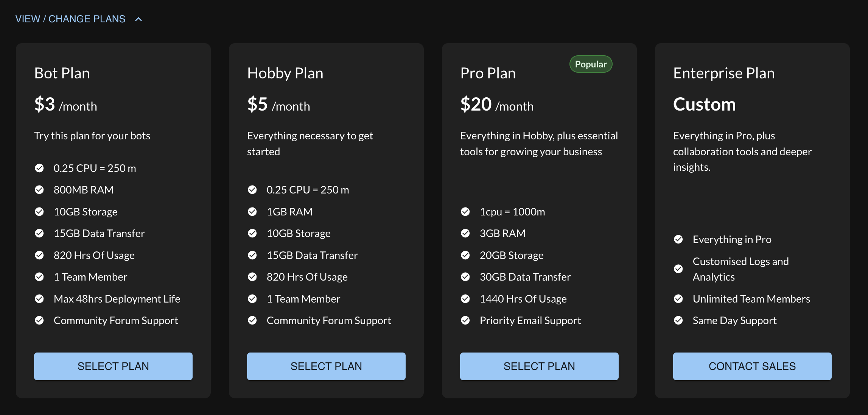Click check icon next to Same Day Support

coord(678,320)
